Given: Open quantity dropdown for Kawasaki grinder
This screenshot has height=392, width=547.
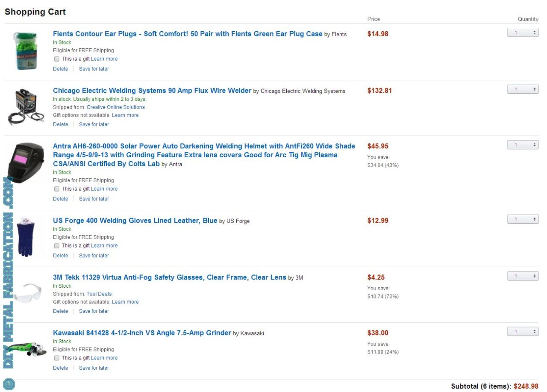Looking at the screenshot, I should pos(523,332).
